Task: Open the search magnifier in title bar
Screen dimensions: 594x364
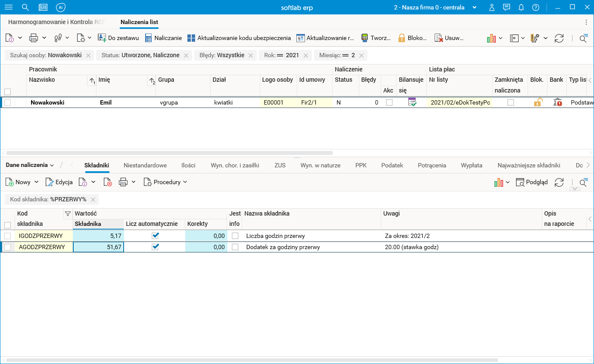Action: pyautogui.click(x=25, y=7)
